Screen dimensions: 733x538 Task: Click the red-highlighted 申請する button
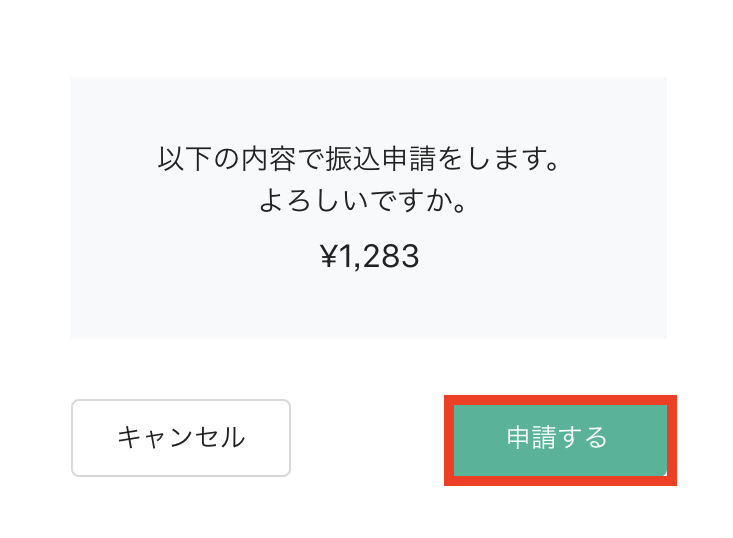click(559, 439)
